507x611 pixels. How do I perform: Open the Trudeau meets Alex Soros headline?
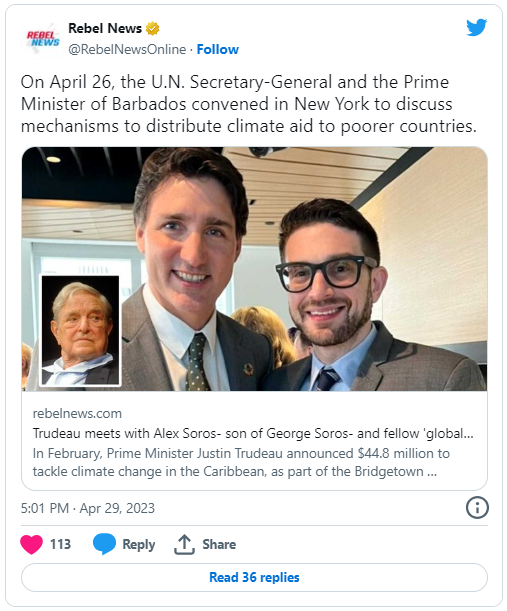click(253, 433)
